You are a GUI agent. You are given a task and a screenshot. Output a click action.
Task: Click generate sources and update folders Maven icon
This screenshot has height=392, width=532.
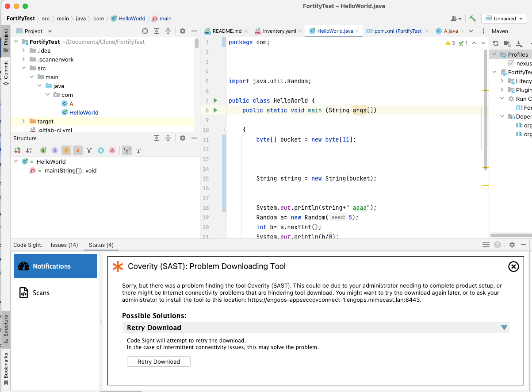point(507,43)
